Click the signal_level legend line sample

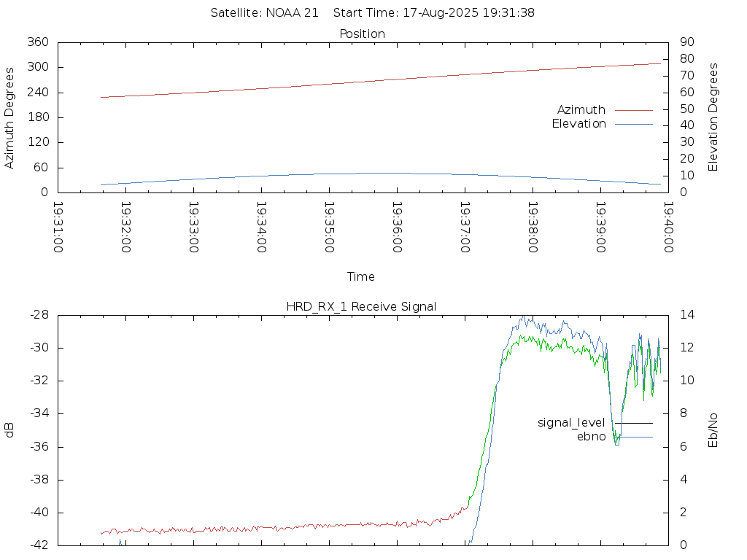click(634, 423)
